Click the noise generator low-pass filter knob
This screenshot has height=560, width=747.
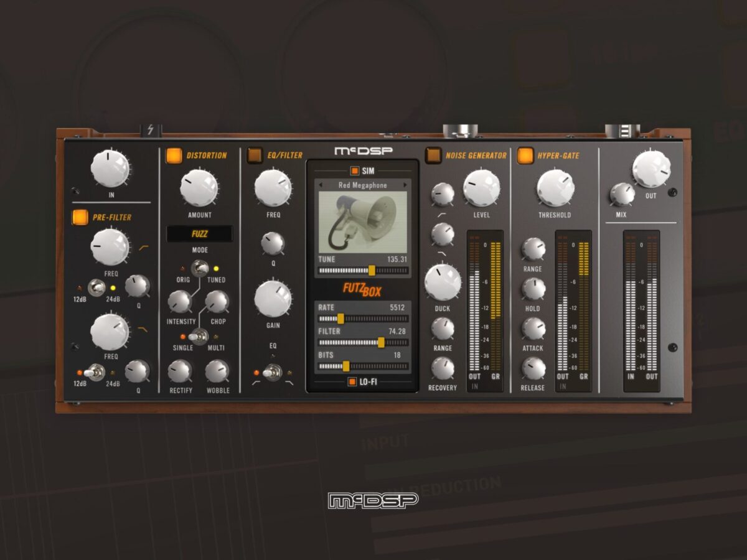(443, 234)
